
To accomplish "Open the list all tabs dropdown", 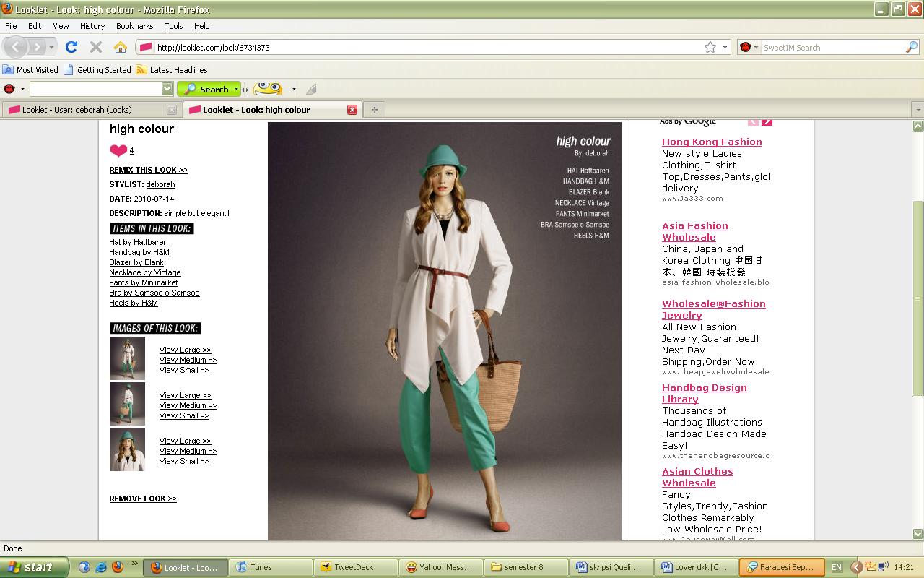I will click(918, 110).
